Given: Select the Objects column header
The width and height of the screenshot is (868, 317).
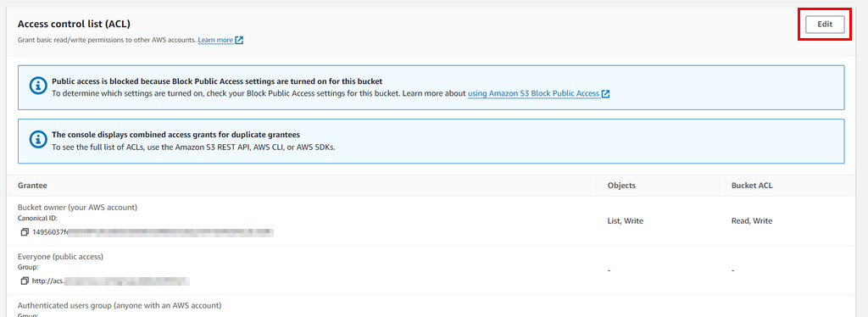Looking at the screenshot, I should 621,186.
